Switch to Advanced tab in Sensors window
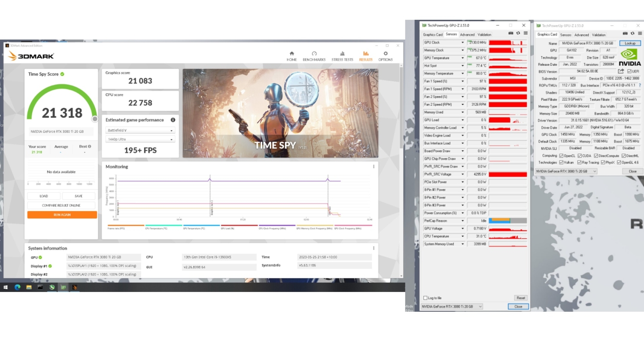The image size is (644, 362). pyautogui.click(x=467, y=34)
